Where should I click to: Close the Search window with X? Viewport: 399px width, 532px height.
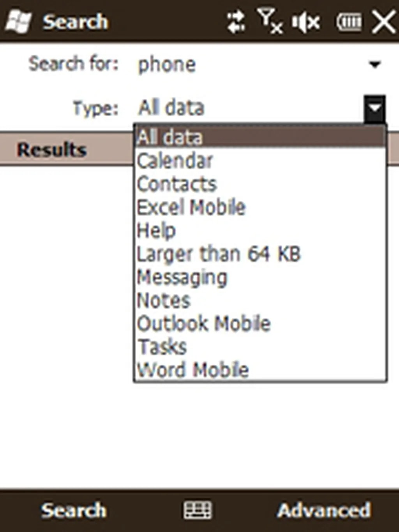383,22
